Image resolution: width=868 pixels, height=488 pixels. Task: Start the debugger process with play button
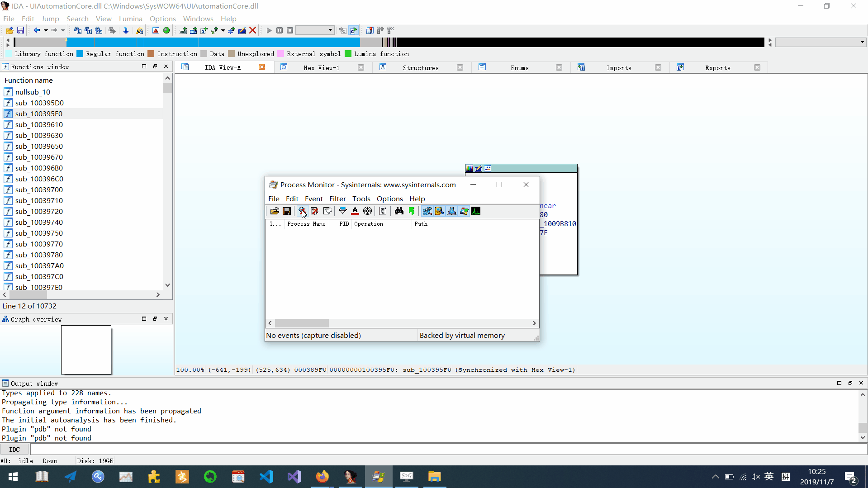269,30
